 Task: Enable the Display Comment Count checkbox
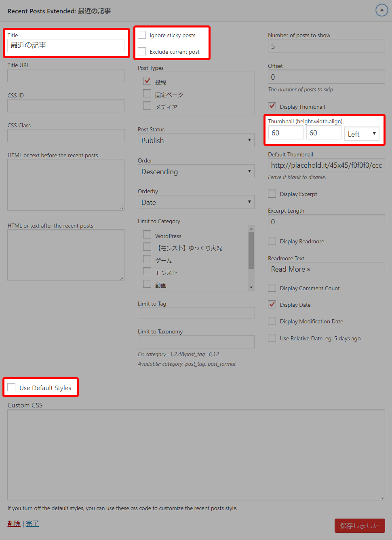click(x=272, y=288)
